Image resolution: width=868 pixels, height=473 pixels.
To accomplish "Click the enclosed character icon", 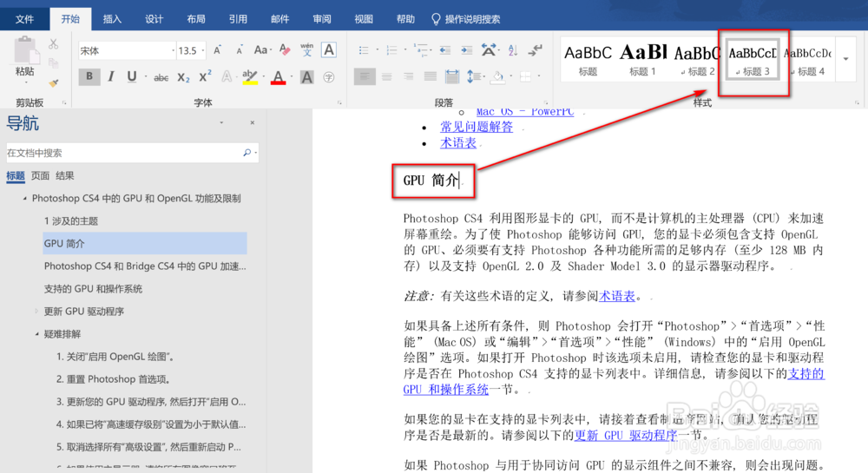I will (x=329, y=77).
